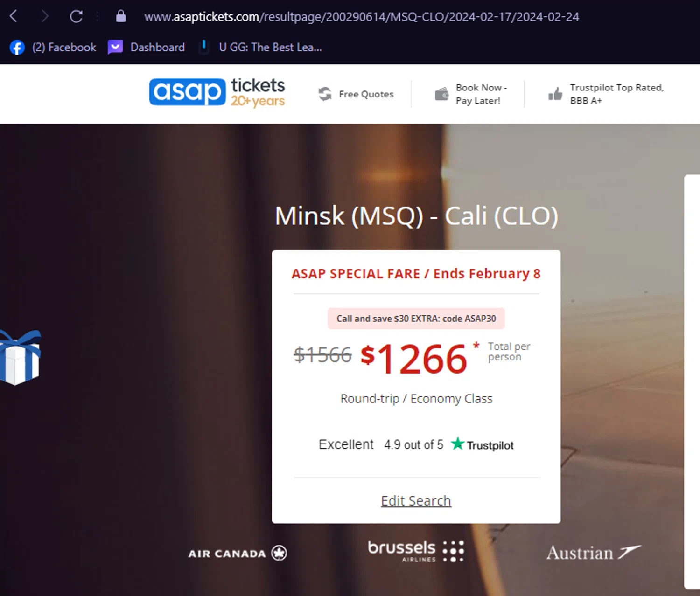Viewport: 700px width, 596px height.
Task: Click the Free Quotes text
Action: [x=366, y=94]
